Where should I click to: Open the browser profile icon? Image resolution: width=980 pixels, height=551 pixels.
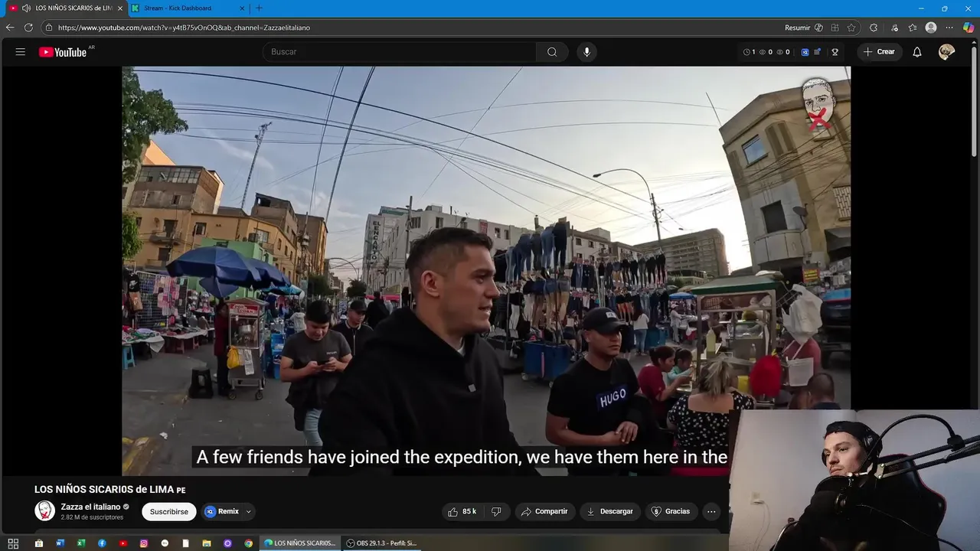pyautogui.click(x=931, y=28)
